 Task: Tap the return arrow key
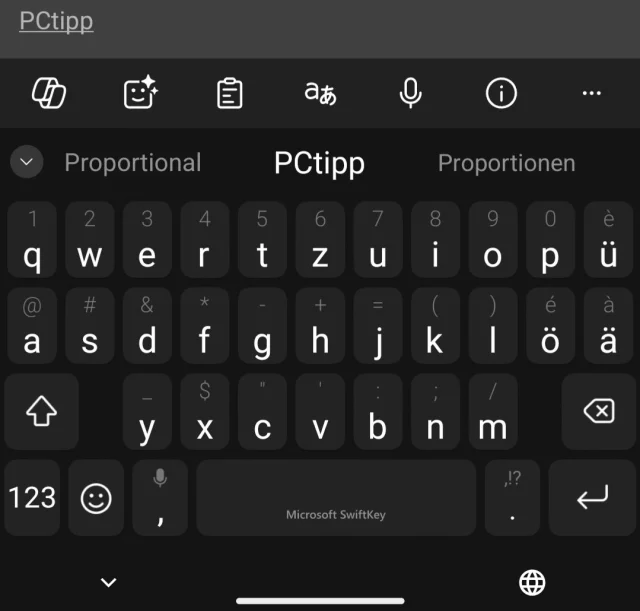592,498
